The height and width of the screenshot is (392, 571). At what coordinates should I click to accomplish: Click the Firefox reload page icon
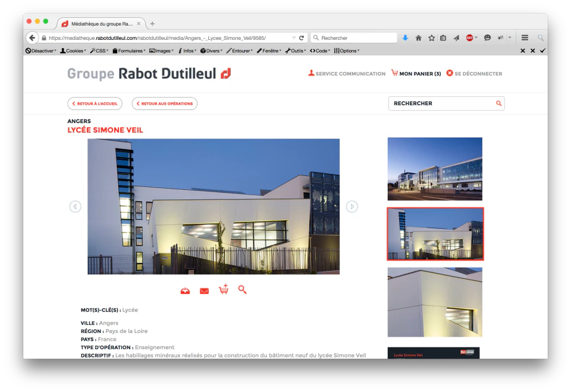[302, 37]
